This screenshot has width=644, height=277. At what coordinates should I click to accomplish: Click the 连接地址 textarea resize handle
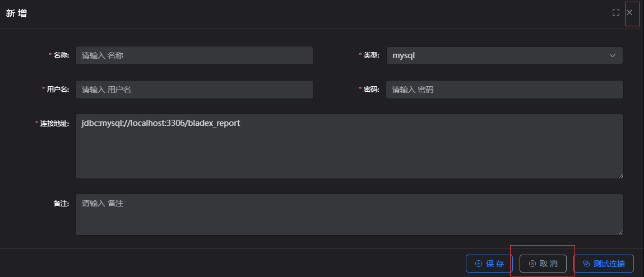(620, 176)
